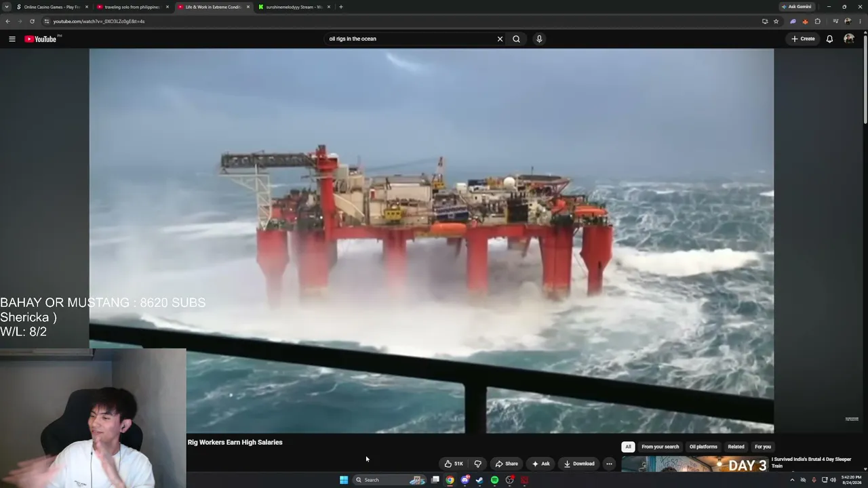Screen dimensions: 868x488
Task: Open Spotify from the taskbar
Action: pyautogui.click(x=494, y=480)
